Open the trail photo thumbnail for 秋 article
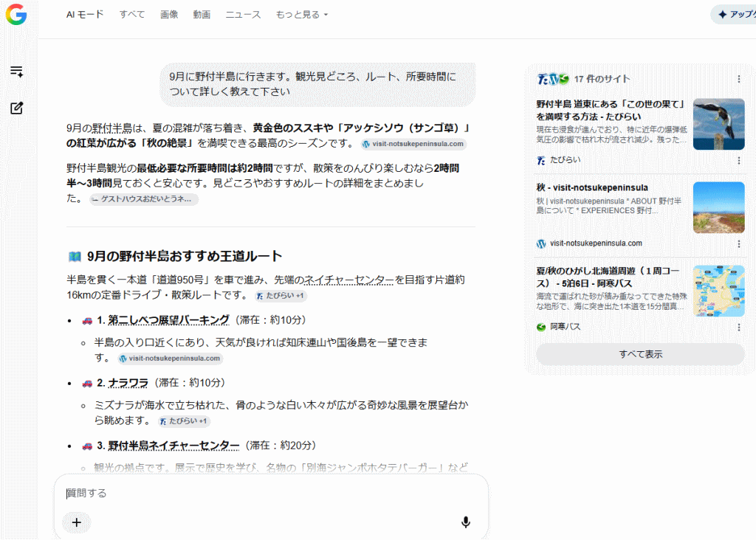 [718, 207]
